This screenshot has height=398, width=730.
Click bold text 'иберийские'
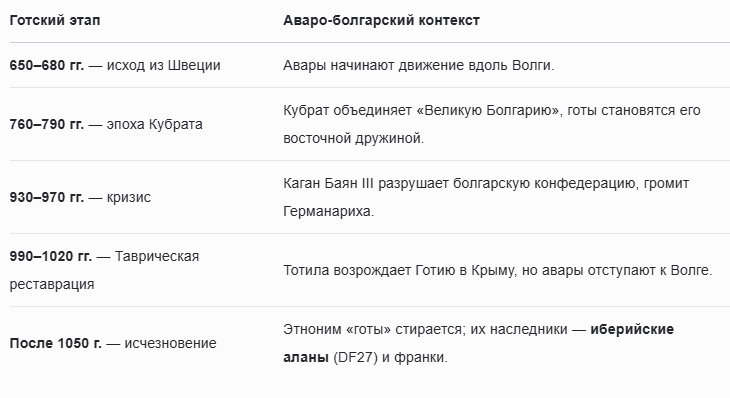tap(632, 329)
